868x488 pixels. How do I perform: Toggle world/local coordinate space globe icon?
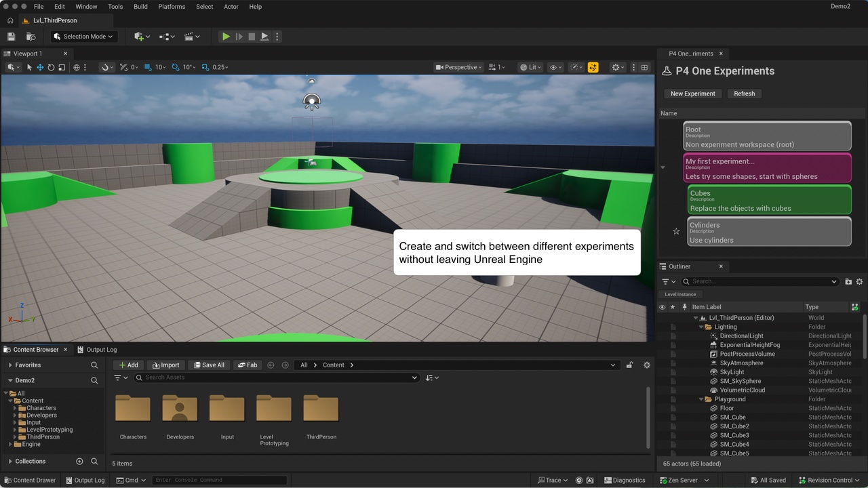pos(77,67)
